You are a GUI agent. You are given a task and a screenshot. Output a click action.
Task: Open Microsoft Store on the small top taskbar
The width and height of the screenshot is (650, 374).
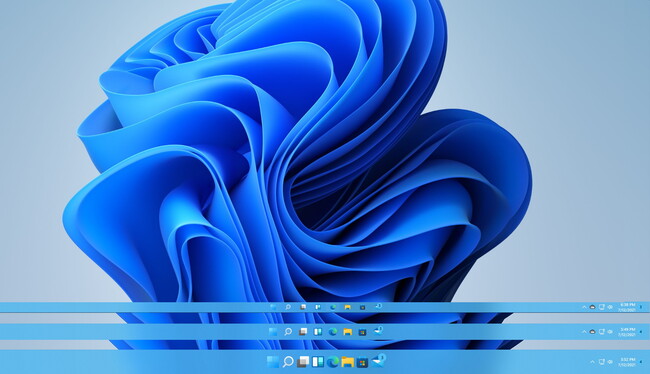363,308
